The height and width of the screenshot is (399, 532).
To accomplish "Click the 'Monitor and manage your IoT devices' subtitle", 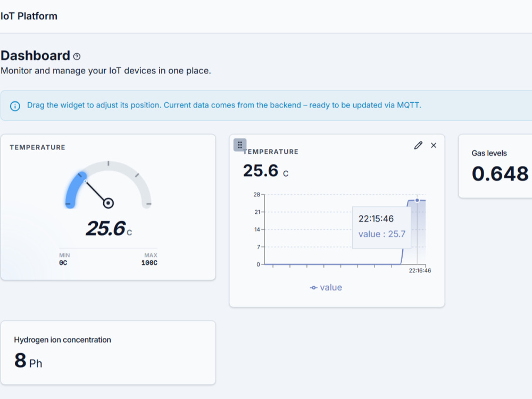I will 105,71.
